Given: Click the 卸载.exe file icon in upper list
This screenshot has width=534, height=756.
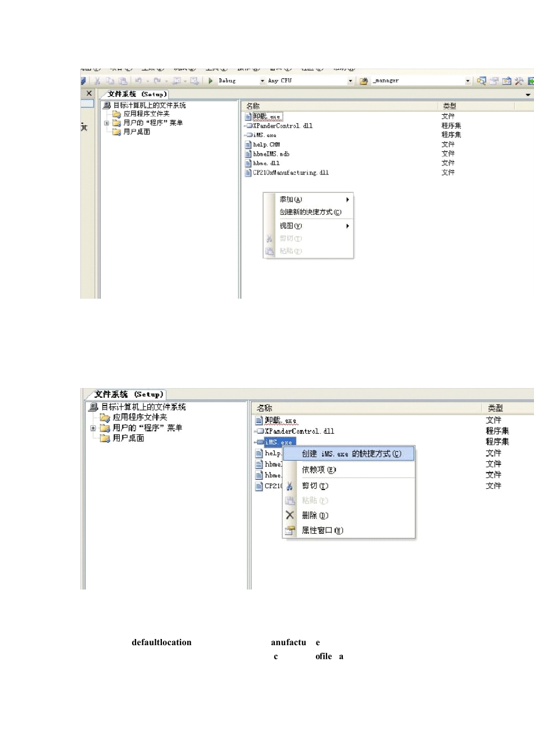Looking at the screenshot, I should point(248,116).
